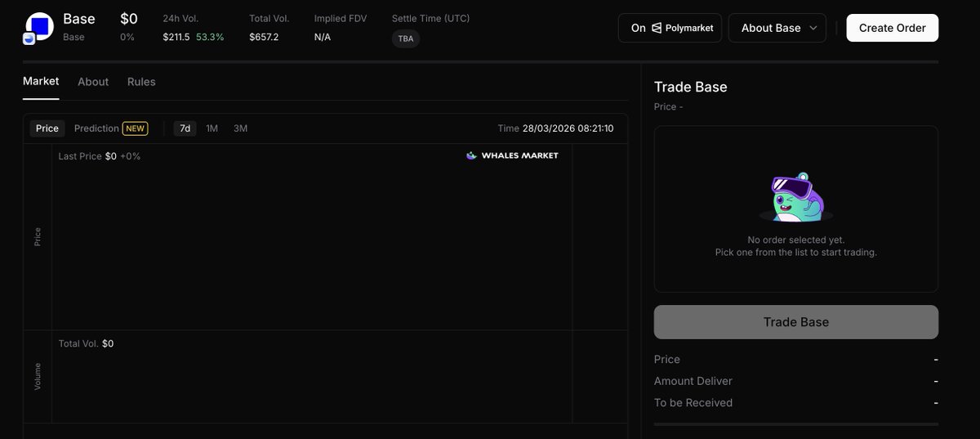Click the Last Price $0 label on chart
Viewport: 980px width, 439px height.
(100, 155)
